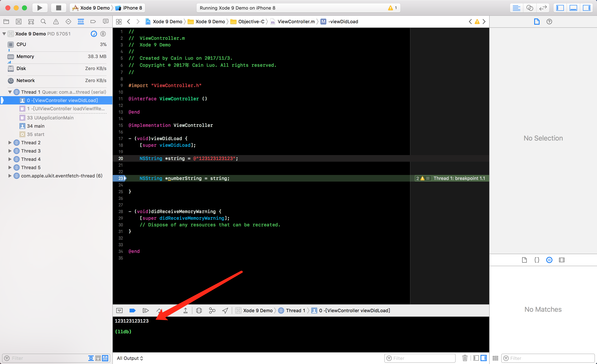Click the Stop button in toolbar

[x=58, y=8]
